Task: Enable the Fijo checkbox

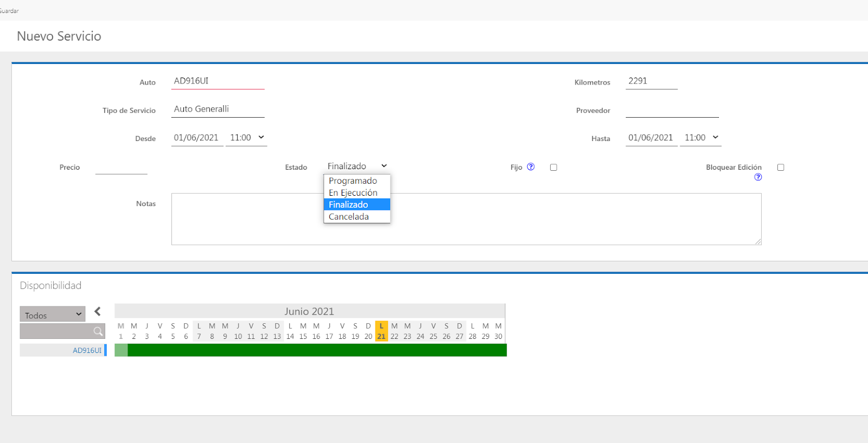Action: coord(553,168)
